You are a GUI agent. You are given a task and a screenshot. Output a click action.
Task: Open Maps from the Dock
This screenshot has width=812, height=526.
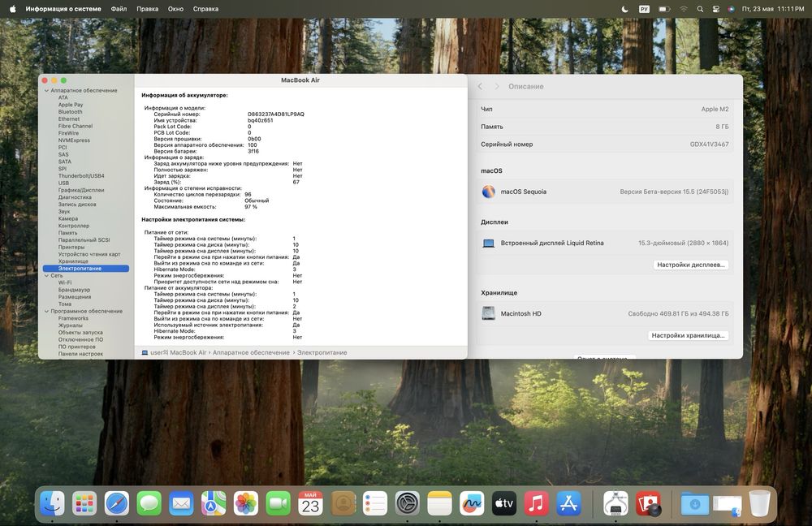pyautogui.click(x=214, y=503)
